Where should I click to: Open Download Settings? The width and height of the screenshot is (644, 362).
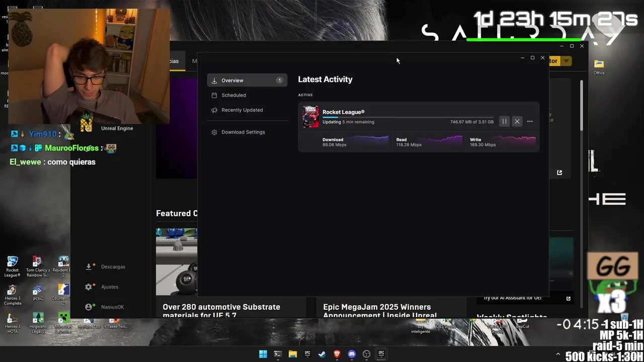coord(247,132)
